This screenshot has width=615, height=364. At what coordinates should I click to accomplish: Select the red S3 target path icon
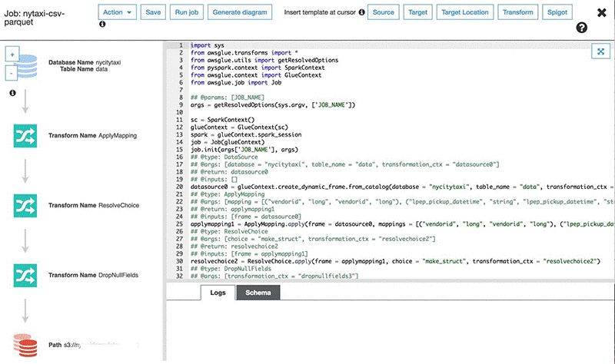tap(25, 346)
